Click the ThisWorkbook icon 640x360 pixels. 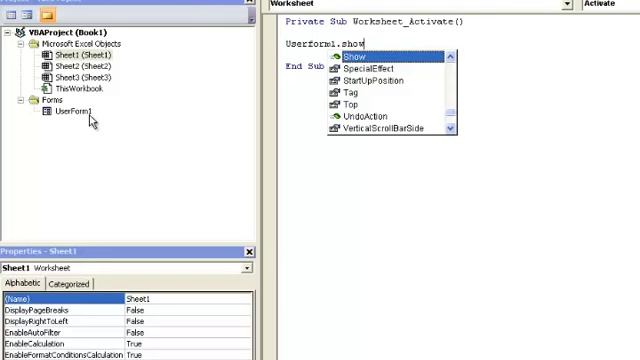pyautogui.click(x=47, y=89)
